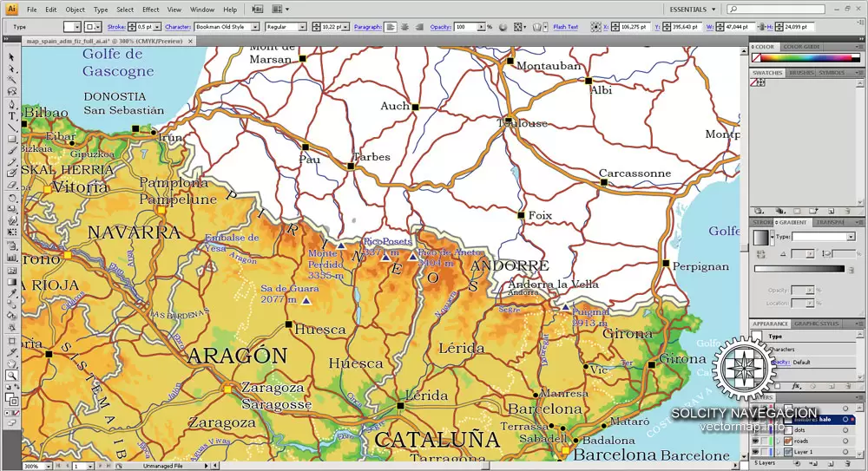Select the Paintbrush tool

point(11,151)
